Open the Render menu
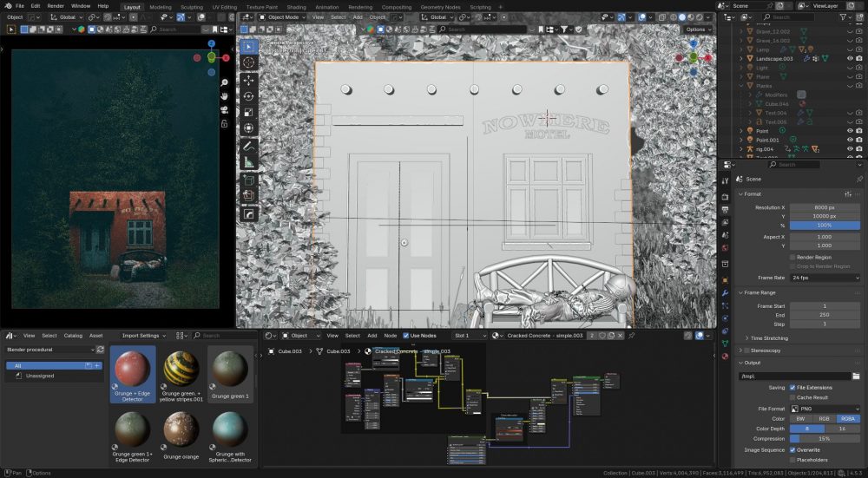This screenshot has width=868, height=478. (56, 6)
